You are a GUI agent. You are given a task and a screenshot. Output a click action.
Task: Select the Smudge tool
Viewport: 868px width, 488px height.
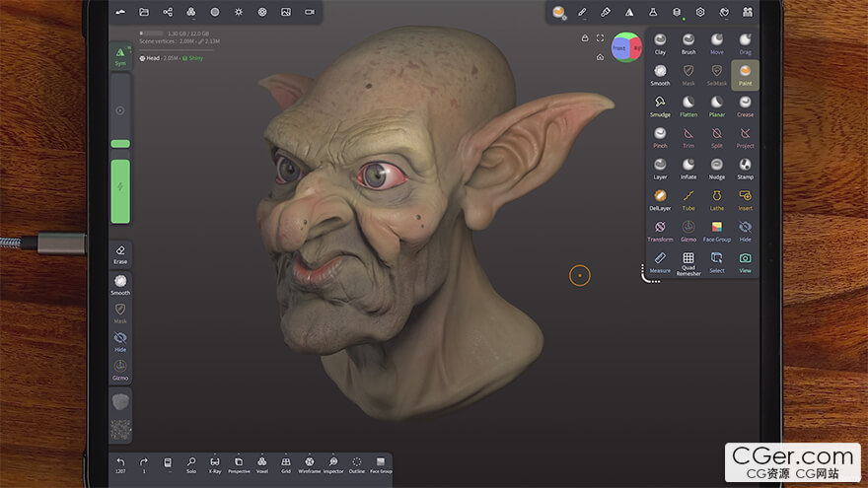(660, 103)
